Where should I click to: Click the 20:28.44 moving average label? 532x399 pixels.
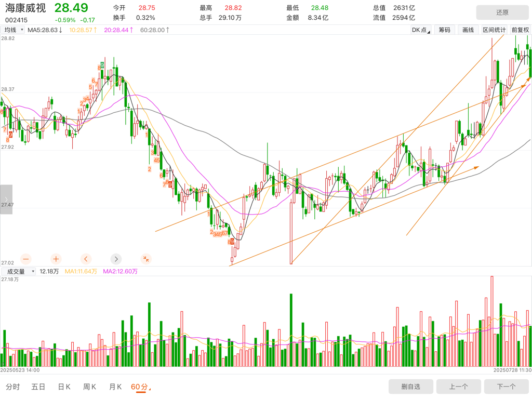point(118,30)
